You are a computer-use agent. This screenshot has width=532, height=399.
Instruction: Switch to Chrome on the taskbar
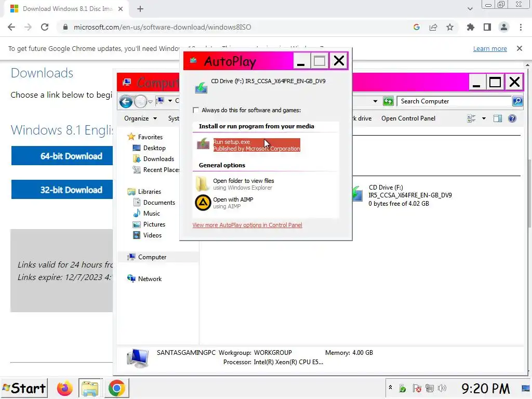tap(116, 389)
